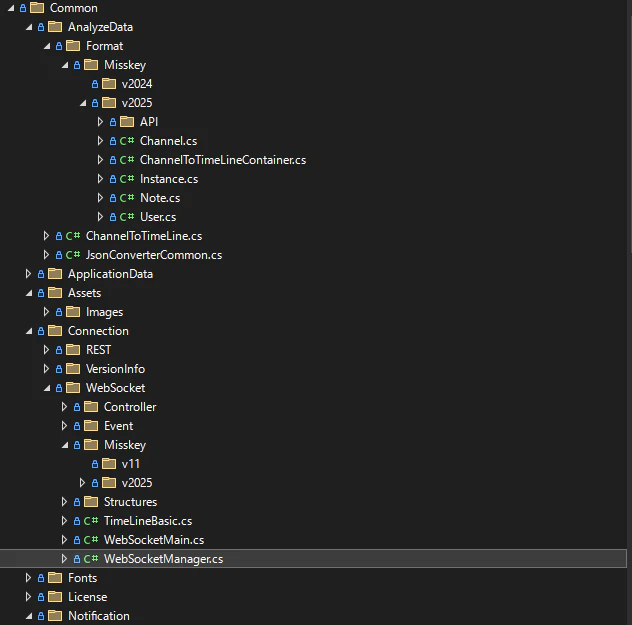Click the lock icon beside REST folder
The image size is (632, 625).
pyautogui.click(x=59, y=350)
